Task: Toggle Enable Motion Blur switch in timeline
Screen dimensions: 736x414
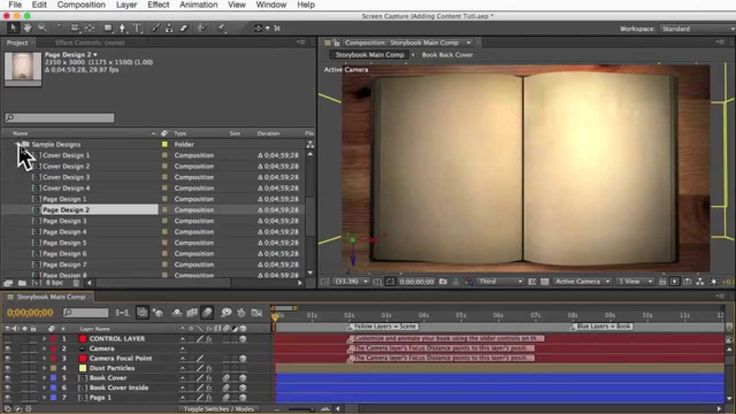Action: coord(207,313)
